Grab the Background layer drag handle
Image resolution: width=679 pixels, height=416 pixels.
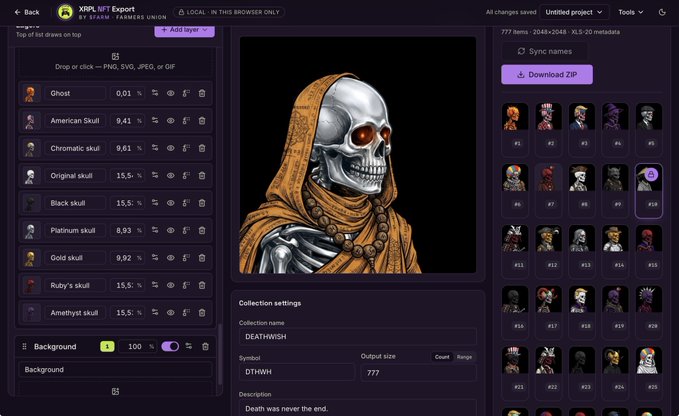pos(24,346)
